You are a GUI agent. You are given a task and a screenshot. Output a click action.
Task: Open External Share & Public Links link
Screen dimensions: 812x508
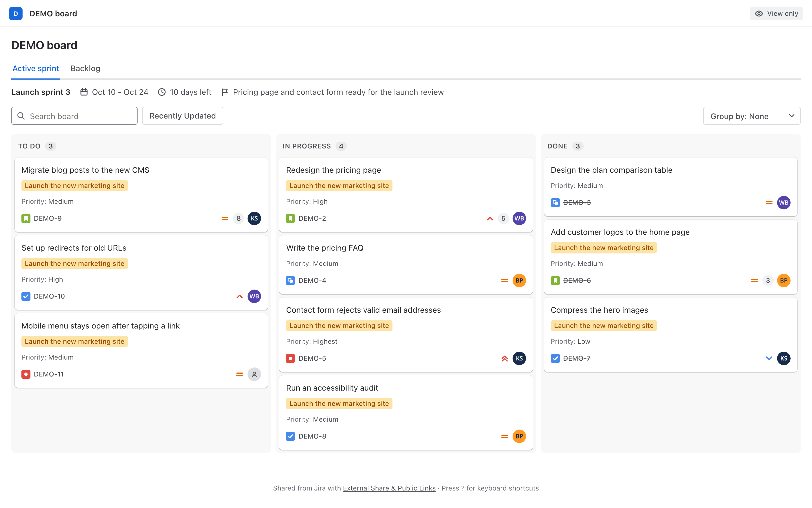389,488
